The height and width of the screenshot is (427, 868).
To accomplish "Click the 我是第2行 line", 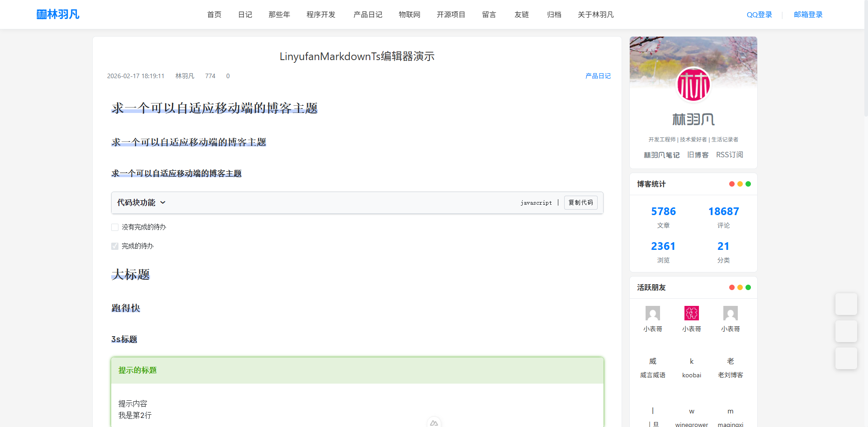I will coord(135,415).
